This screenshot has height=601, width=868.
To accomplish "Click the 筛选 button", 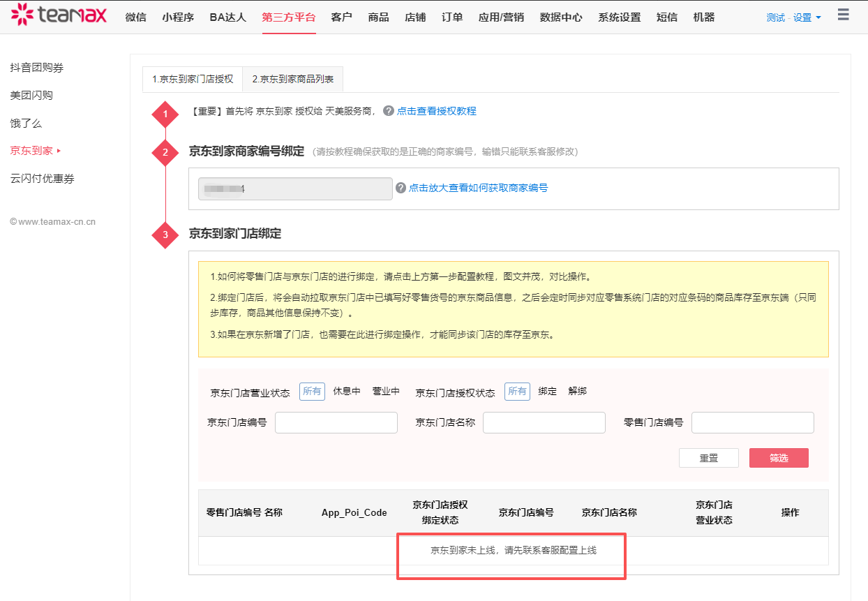I will 779,458.
